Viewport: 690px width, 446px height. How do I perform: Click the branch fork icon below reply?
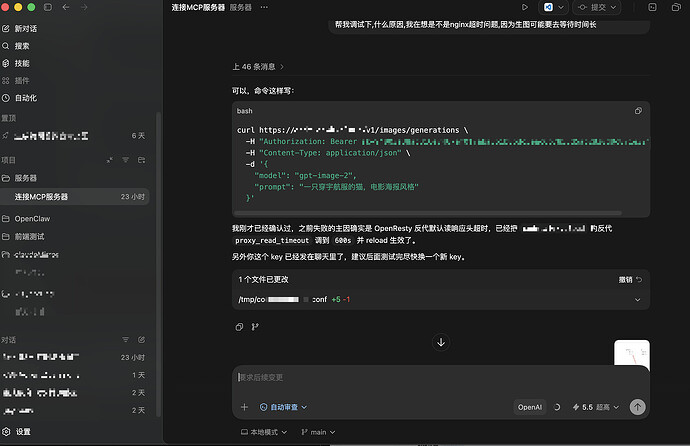255,327
